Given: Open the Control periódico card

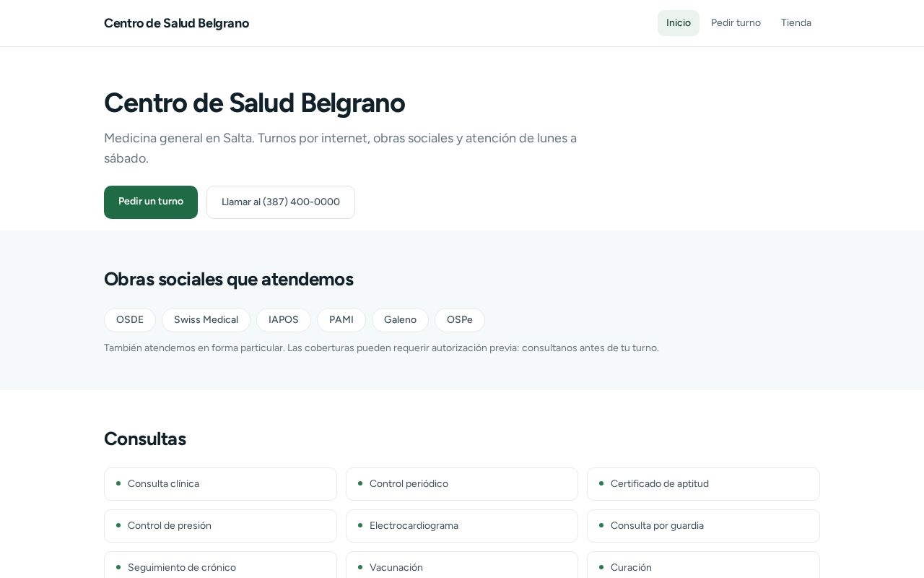Looking at the screenshot, I should point(462,484).
